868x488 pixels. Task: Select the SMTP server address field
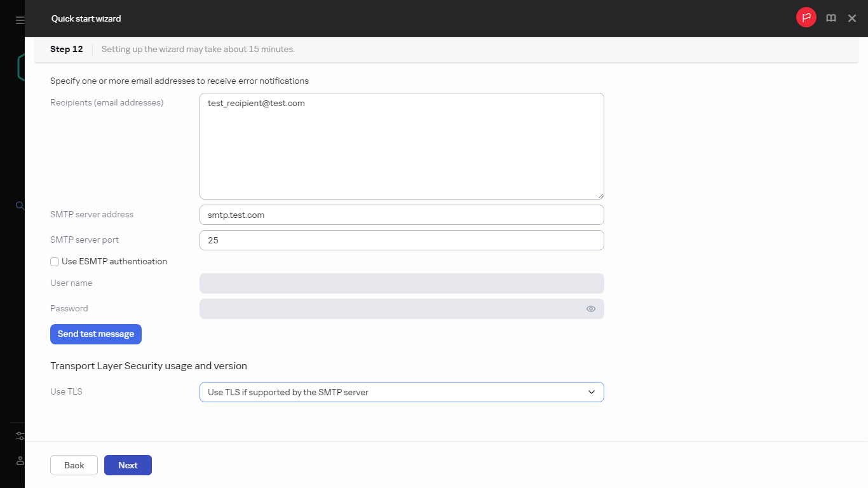tap(402, 215)
